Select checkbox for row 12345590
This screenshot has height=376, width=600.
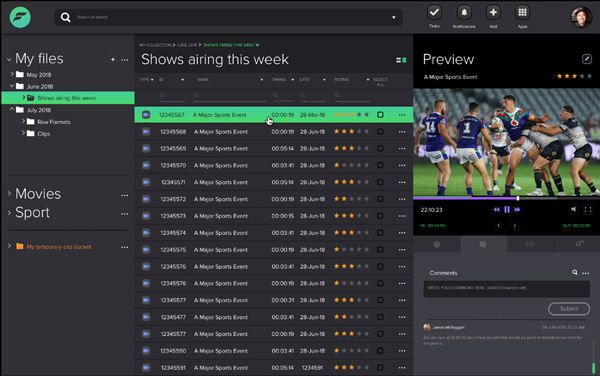point(380,350)
